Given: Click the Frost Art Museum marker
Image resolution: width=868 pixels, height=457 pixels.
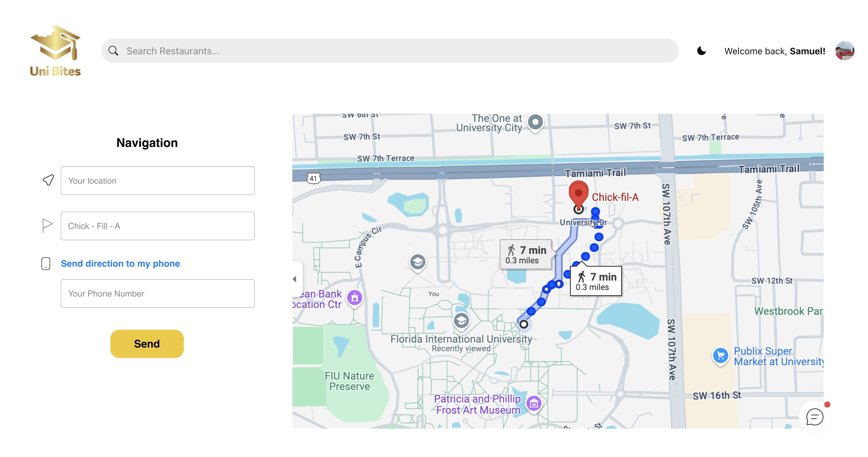Looking at the screenshot, I should tap(534, 403).
